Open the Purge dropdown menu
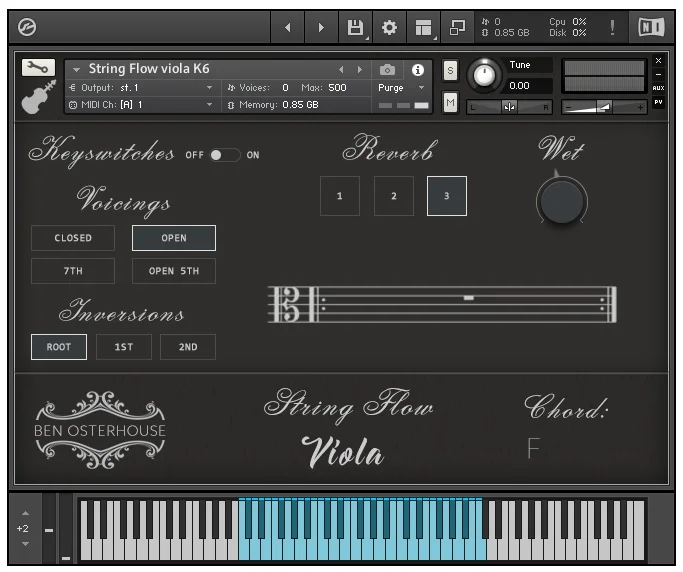This screenshot has height=572, width=683. 401,88
